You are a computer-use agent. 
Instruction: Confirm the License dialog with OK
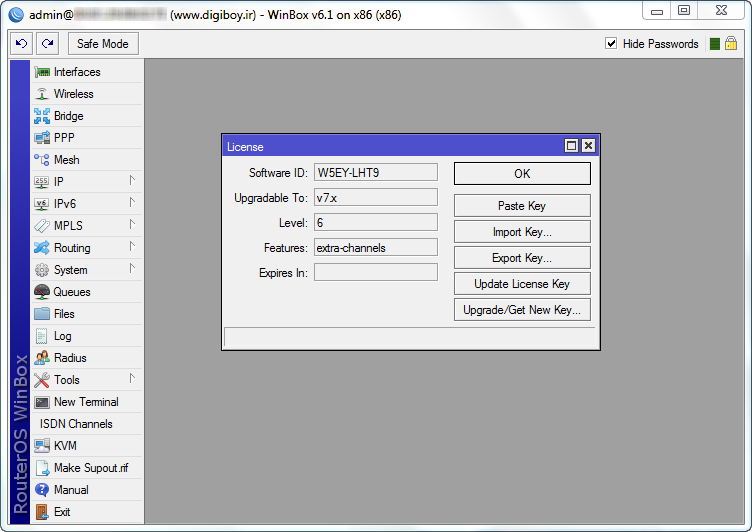click(x=522, y=174)
